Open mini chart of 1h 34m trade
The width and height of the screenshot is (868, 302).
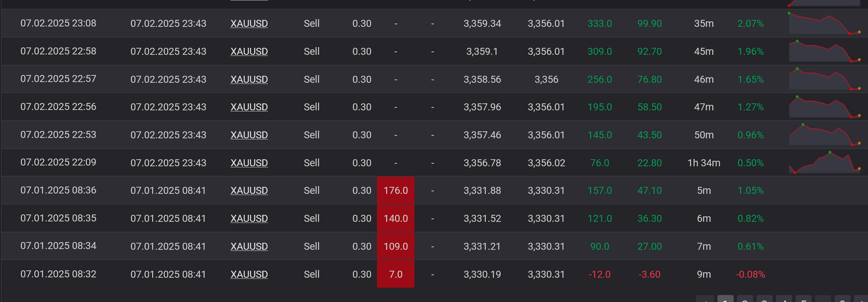click(824, 163)
